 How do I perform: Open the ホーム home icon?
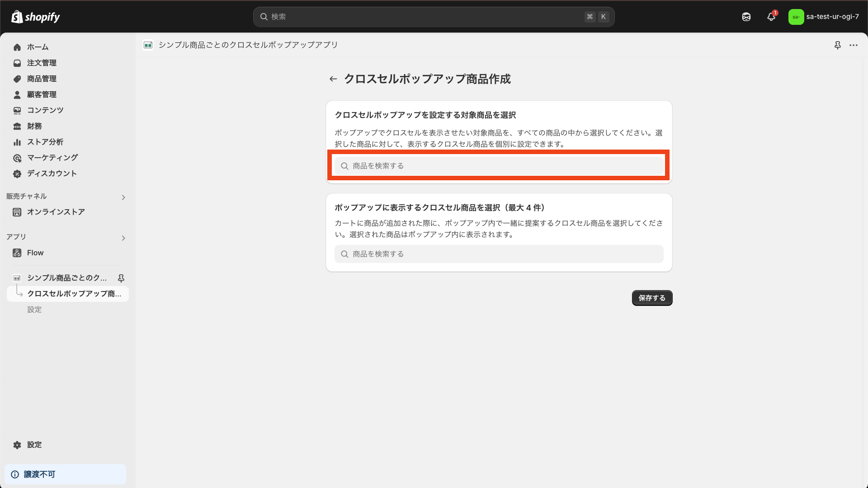coord(17,47)
